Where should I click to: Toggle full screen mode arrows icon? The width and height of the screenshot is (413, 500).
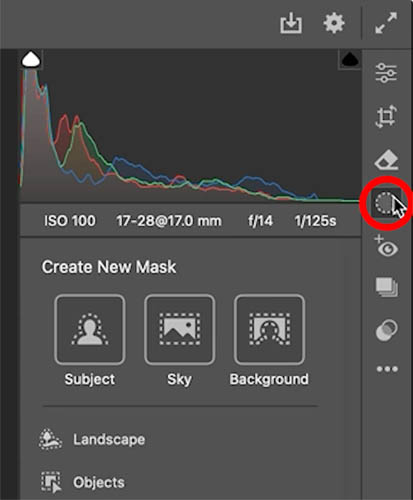click(386, 23)
